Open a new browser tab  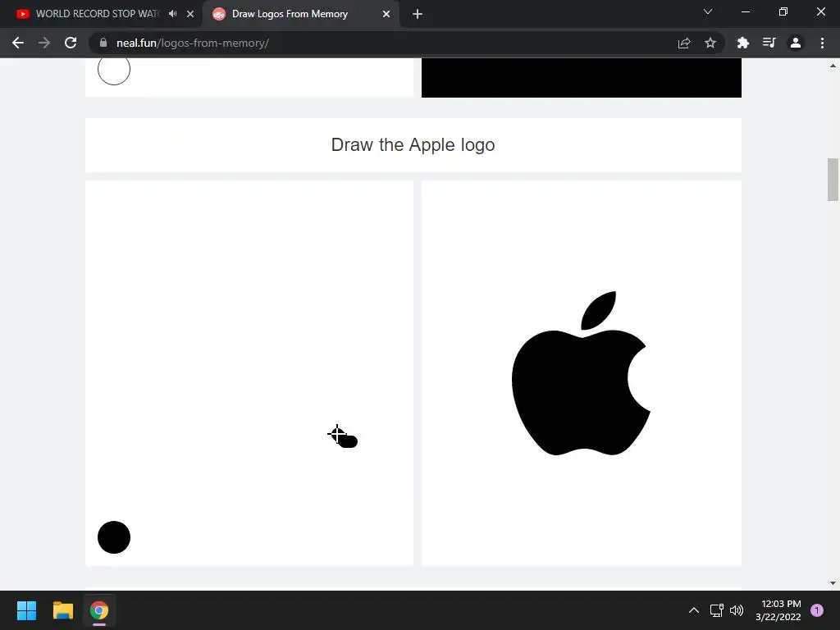[x=418, y=14]
